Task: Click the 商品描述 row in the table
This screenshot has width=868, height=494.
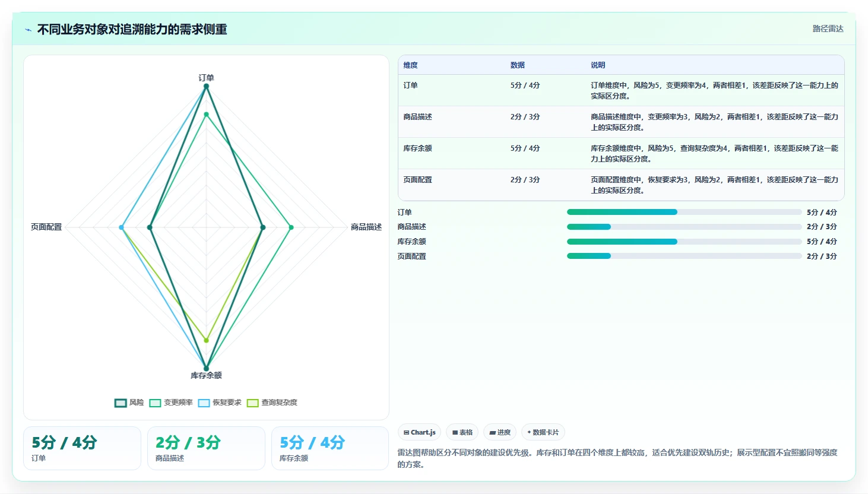Action: pos(621,122)
